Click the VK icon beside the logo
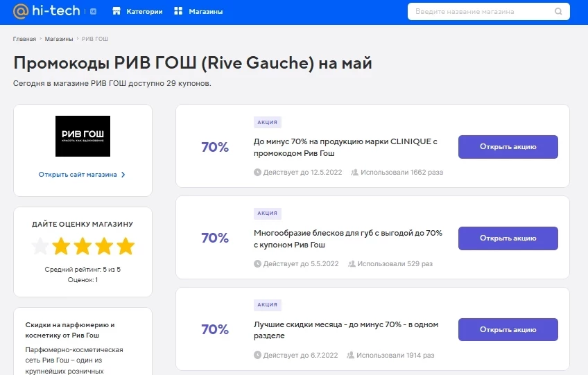 click(x=94, y=12)
